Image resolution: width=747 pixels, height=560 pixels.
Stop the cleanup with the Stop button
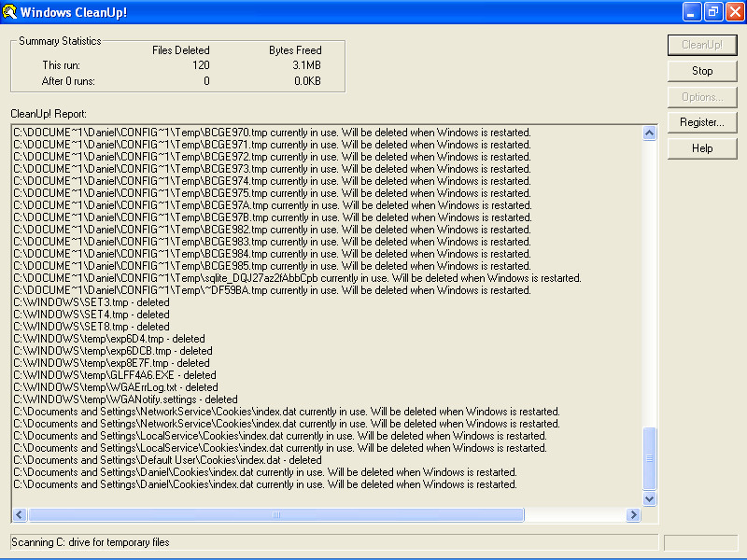coord(702,71)
